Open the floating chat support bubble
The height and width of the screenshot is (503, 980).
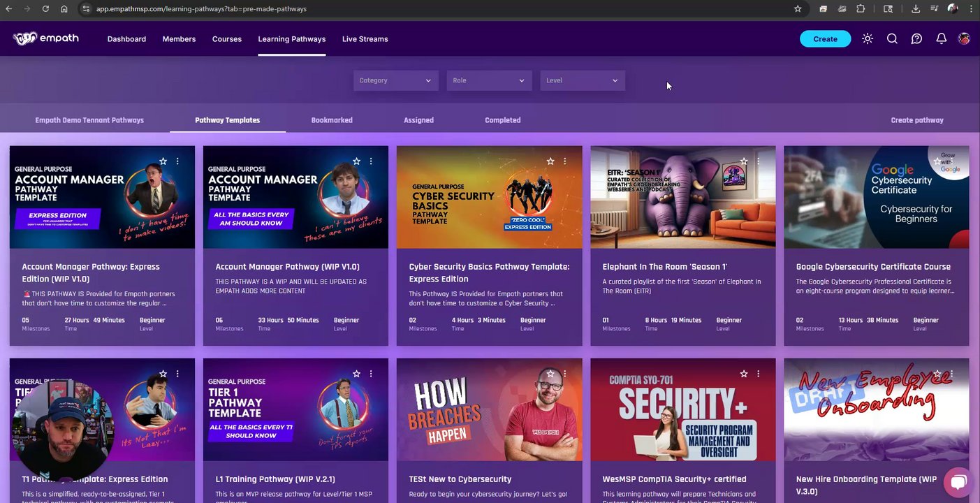pyautogui.click(x=958, y=482)
